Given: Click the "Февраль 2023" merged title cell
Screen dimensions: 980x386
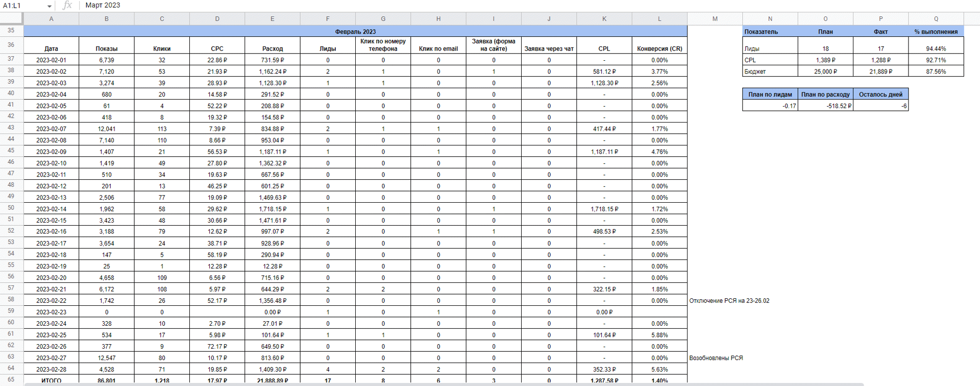Looking at the screenshot, I should [355, 32].
